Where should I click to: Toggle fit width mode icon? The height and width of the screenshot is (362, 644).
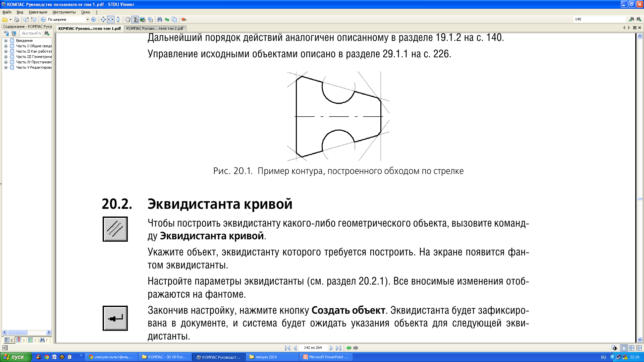pos(111,19)
